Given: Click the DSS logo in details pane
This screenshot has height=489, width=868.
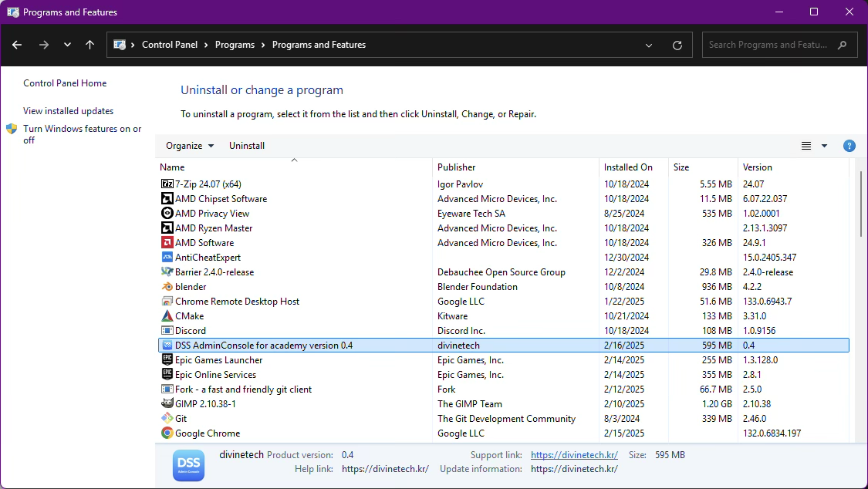Looking at the screenshot, I should pos(189,465).
